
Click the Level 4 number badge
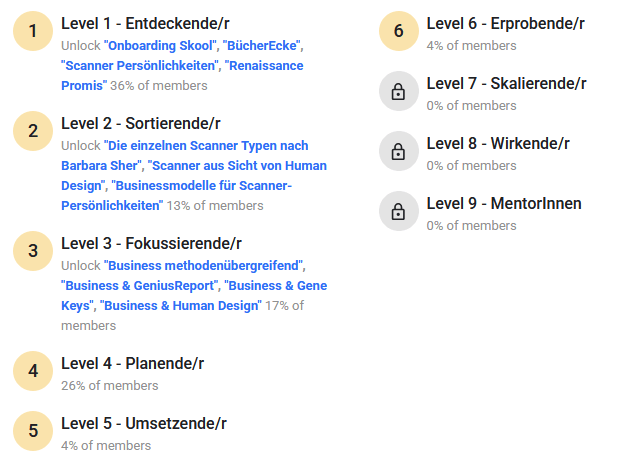33,372
